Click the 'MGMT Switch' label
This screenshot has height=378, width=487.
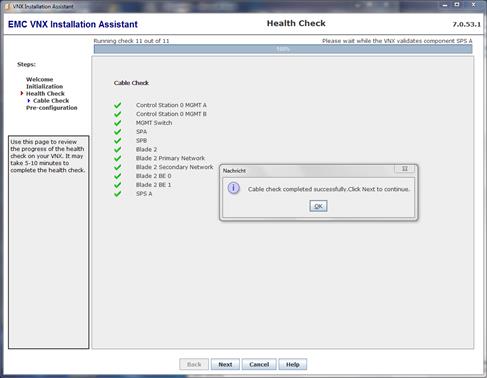pyautogui.click(x=154, y=123)
